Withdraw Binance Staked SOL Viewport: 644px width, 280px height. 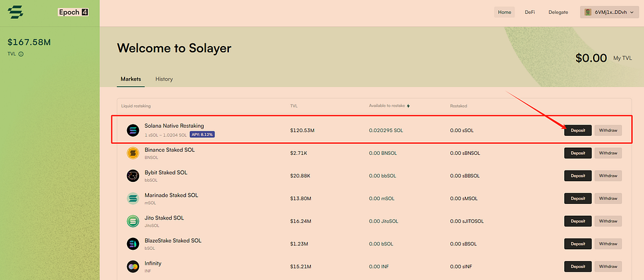point(608,153)
